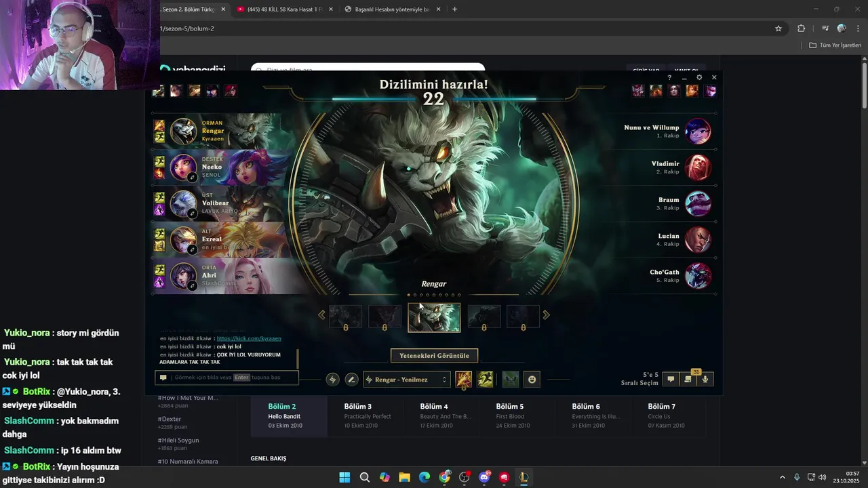Open the kick.com/kyraaen link in chat

point(249,338)
